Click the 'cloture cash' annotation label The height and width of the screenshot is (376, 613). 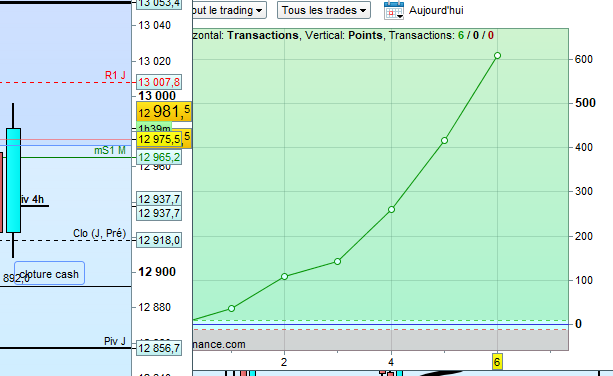pyautogui.click(x=49, y=273)
